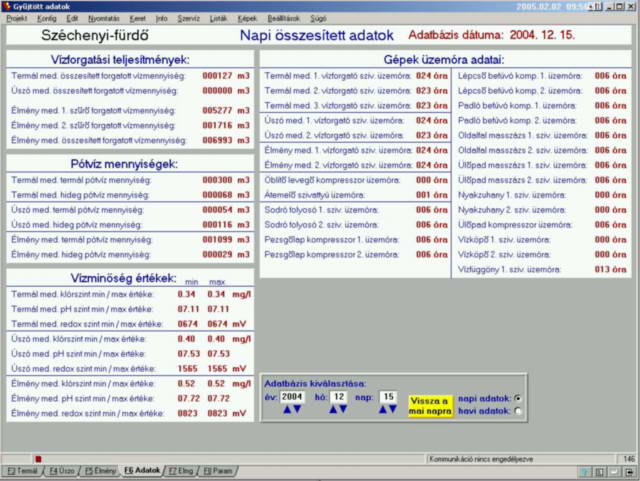
Task: Click the Pezsgőlap kompresszor 2. üzemóra label
Action: pos(331,255)
